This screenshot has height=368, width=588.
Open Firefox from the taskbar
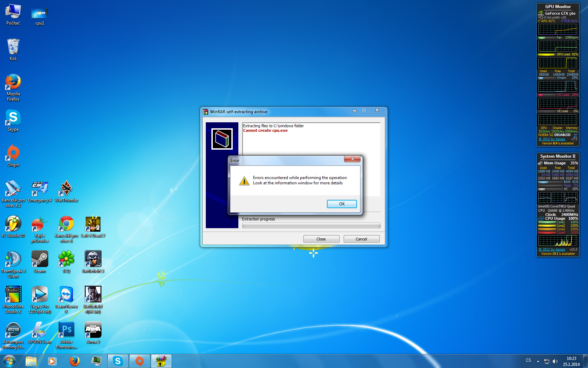tap(74, 361)
